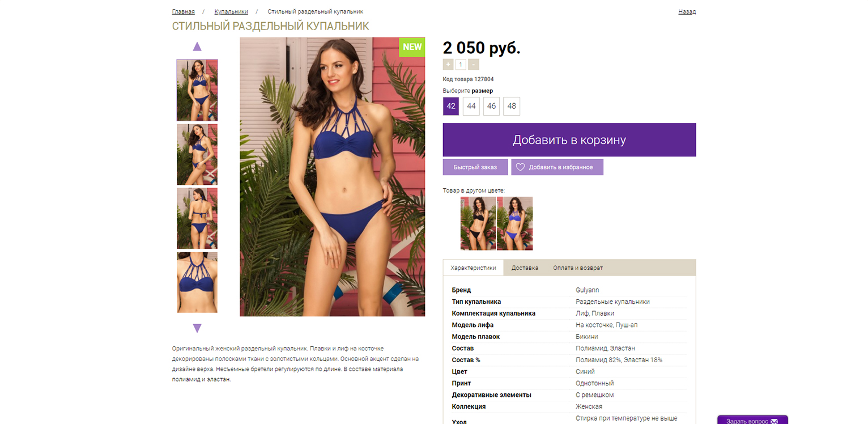Click the Быстрый заказ button
The image size is (868, 424).
(475, 167)
